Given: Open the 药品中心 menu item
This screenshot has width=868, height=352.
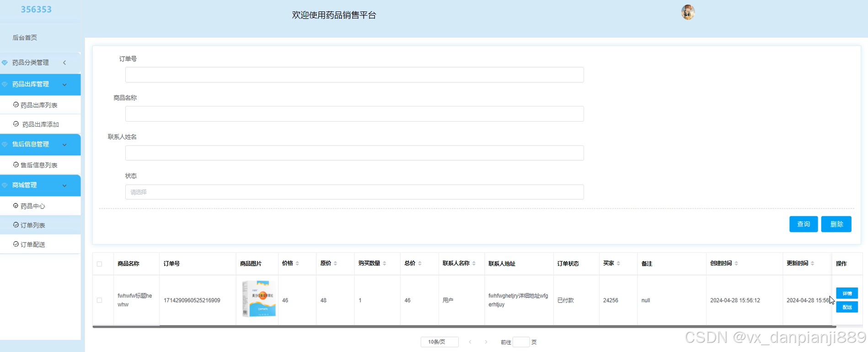Looking at the screenshot, I should point(40,206).
